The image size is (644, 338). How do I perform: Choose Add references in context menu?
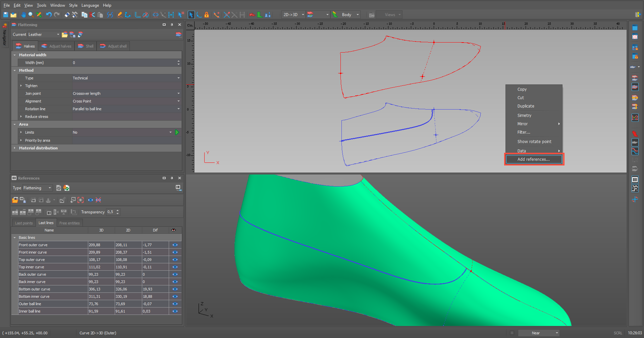point(534,159)
